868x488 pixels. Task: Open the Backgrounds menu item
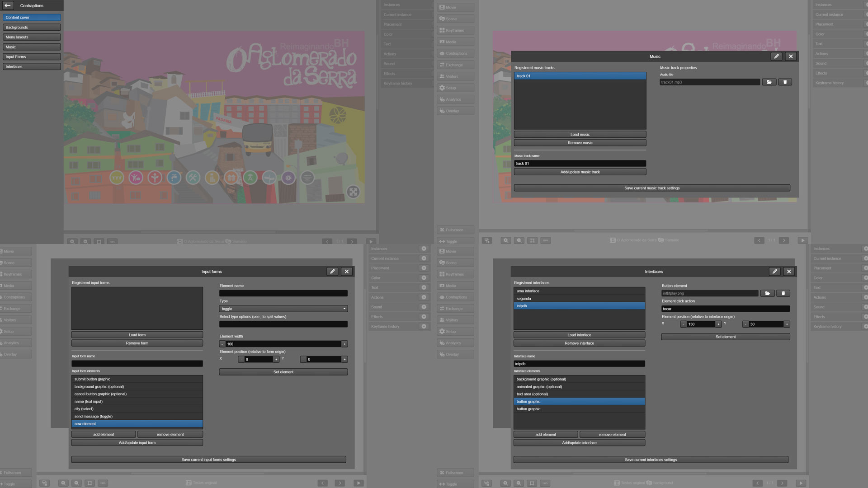[32, 27]
